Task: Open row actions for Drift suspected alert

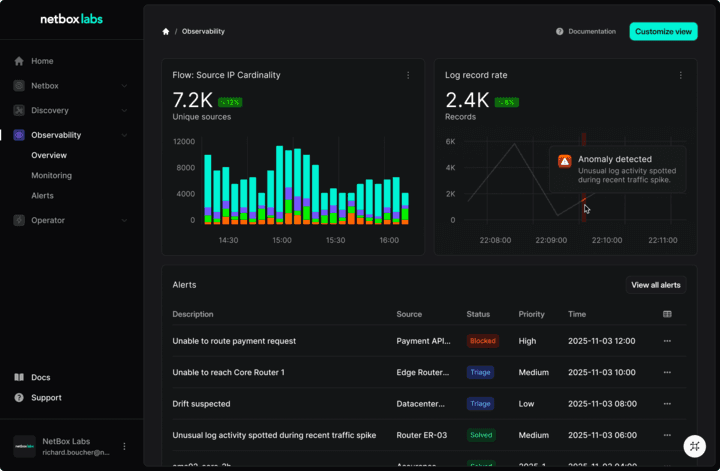Action: [x=667, y=404]
